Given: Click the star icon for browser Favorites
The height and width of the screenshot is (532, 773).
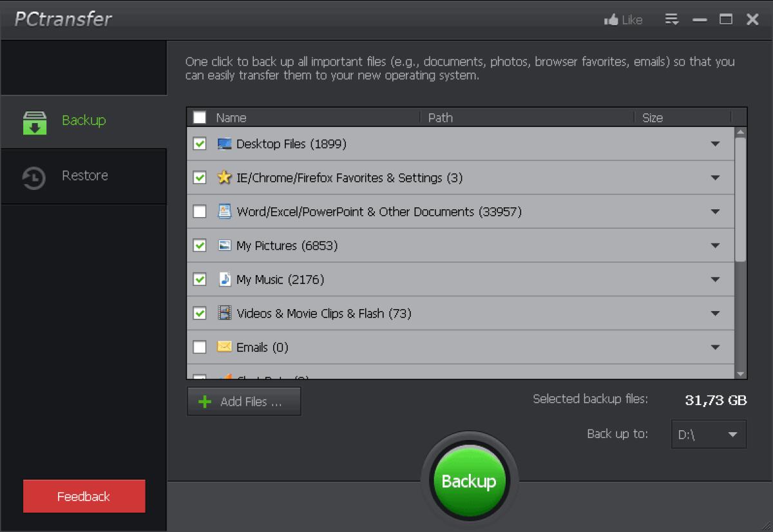Looking at the screenshot, I should [224, 178].
